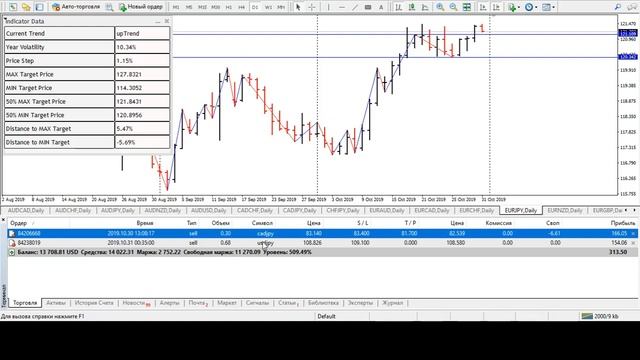This screenshot has height=360, width=640.
Task: Click the search magnifier icon top right
Action: coord(618,7)
